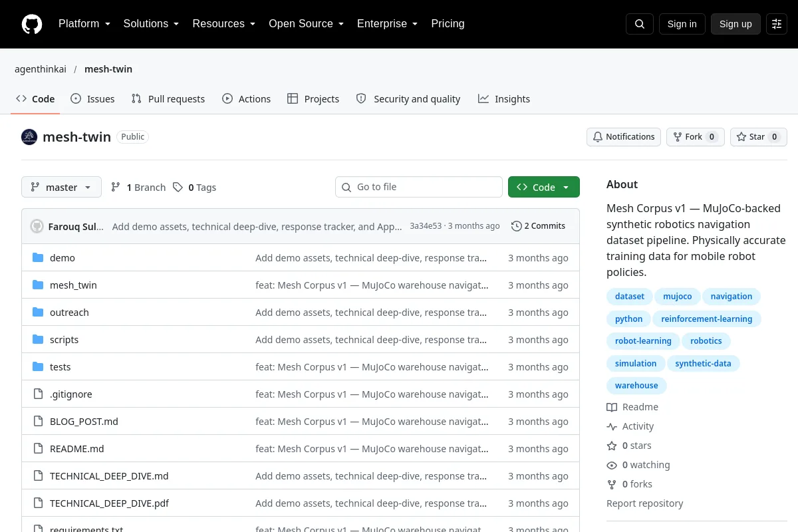Open the latest commit message in header row
The height and width of the screenshot is (532, 798).
click(257, 226)
